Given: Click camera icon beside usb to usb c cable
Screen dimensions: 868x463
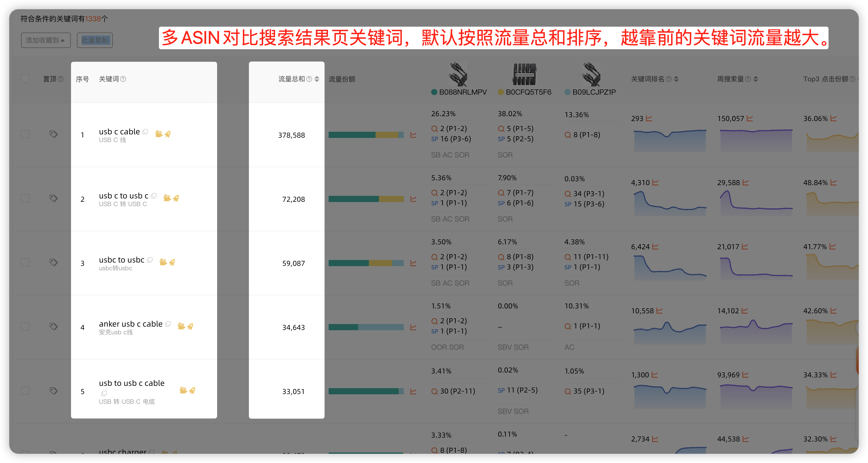Looking at the screenshot, I should (183, 390).
